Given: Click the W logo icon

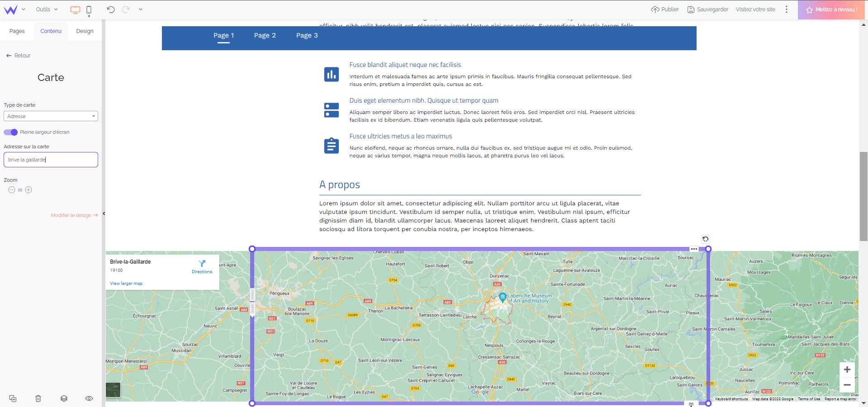Looking at the screenshot, I should tap(10, 9).
